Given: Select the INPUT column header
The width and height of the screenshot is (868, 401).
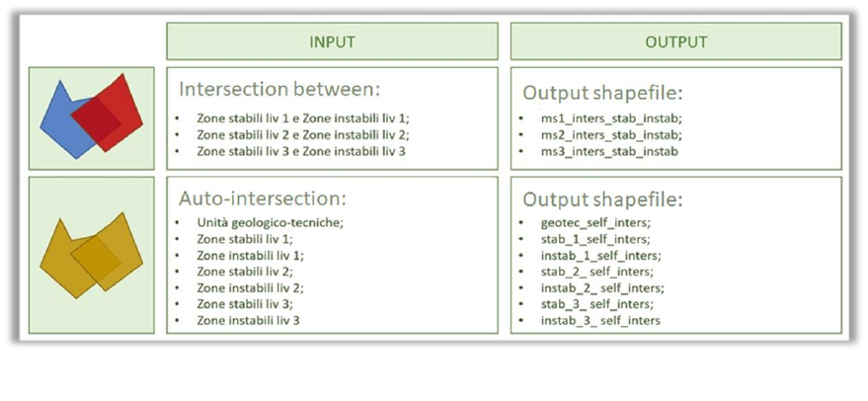Looking at the screenshot, I should (332, 42).
